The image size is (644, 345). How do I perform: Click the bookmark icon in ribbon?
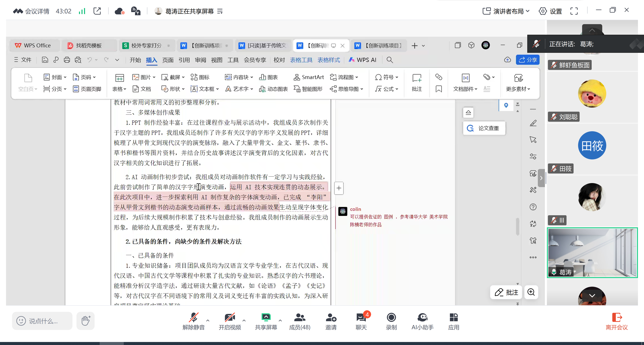point(439,89)
